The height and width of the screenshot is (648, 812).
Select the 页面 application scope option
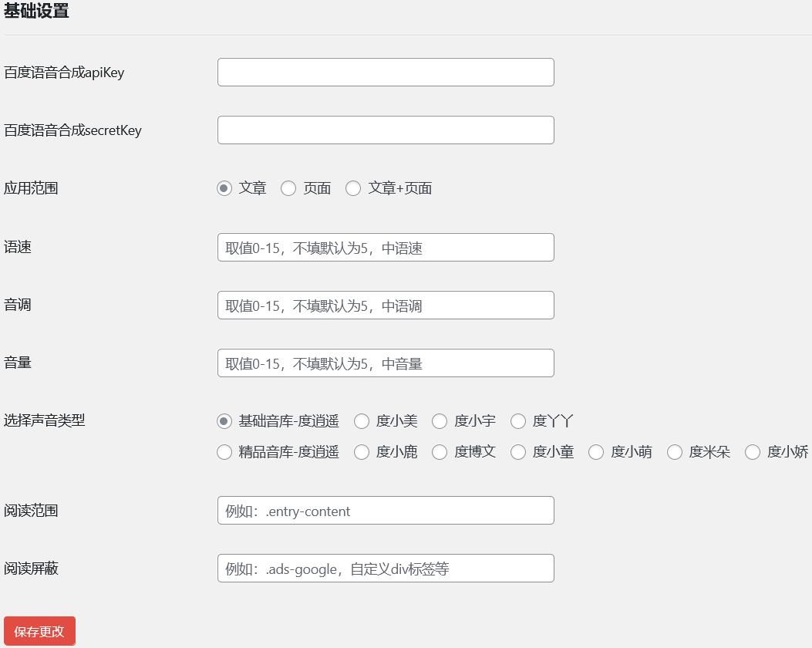tap(288, 188)
